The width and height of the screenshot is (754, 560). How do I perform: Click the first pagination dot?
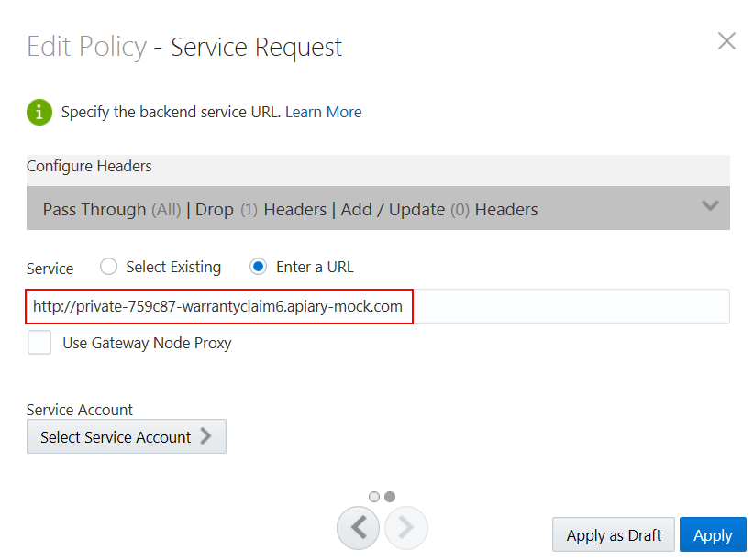(374, 496)
